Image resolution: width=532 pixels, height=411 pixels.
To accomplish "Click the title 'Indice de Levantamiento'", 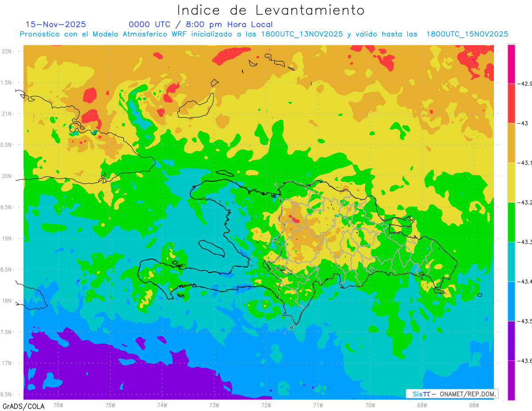I will point(271,10).
